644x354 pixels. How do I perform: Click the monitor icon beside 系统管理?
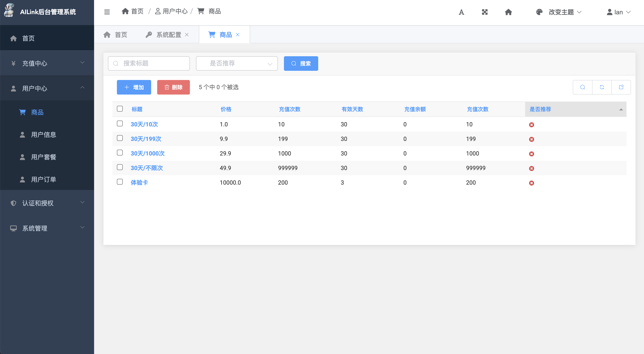13,228
